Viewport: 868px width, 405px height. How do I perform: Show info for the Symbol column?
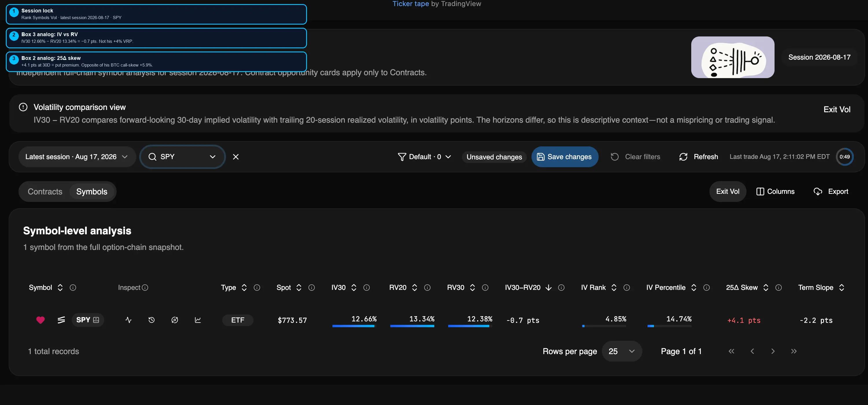point(73,288)
